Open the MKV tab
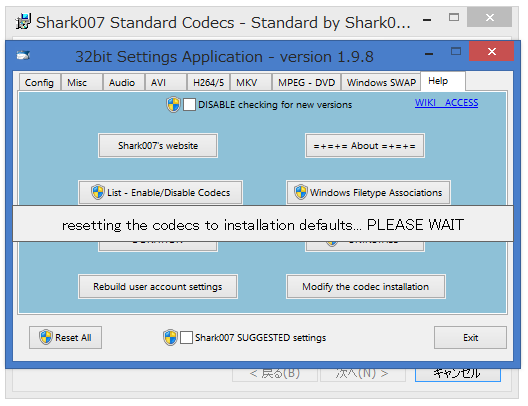The width and height of the screenshot is (528, 406). tap(251, 82)
